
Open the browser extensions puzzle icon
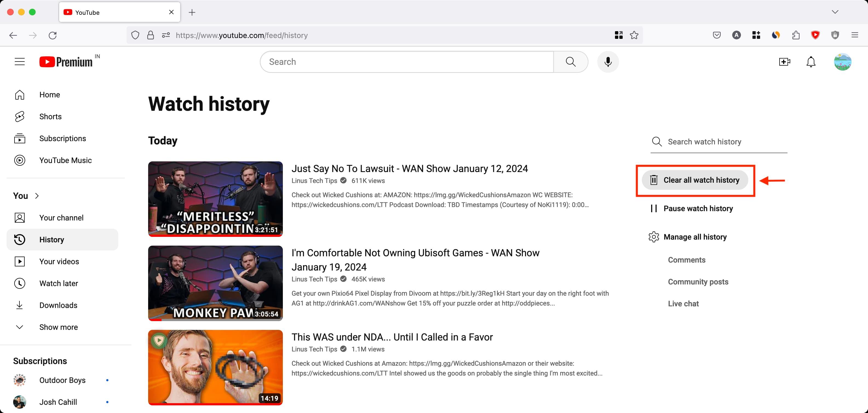coord(795,35)
